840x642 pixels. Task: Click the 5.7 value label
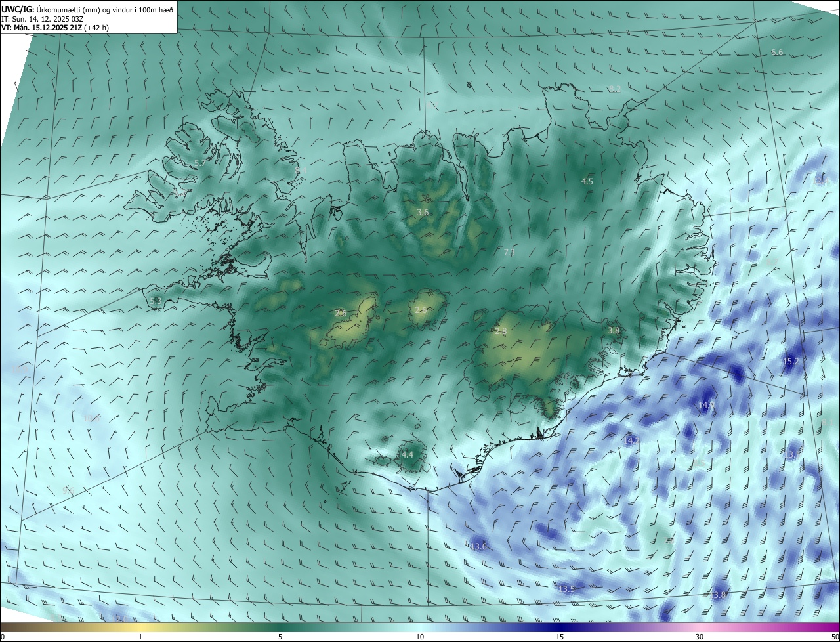[199, 162]
